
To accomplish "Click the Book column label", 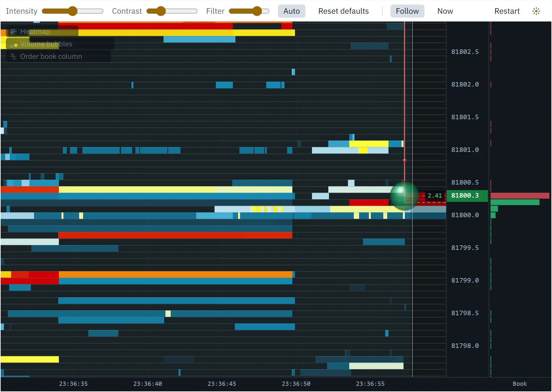I will [520, 384].
